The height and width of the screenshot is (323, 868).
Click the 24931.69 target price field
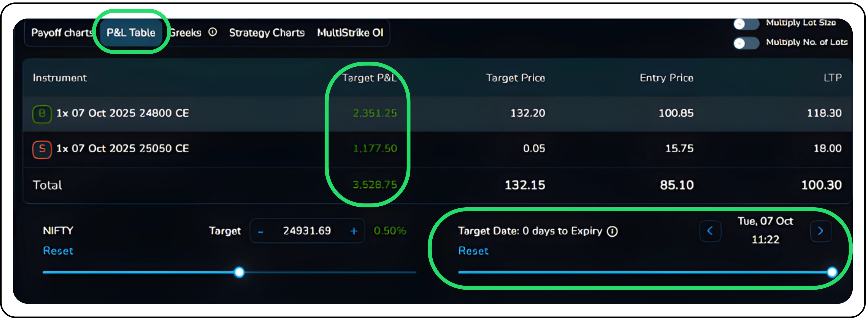[x=307, y=231]
